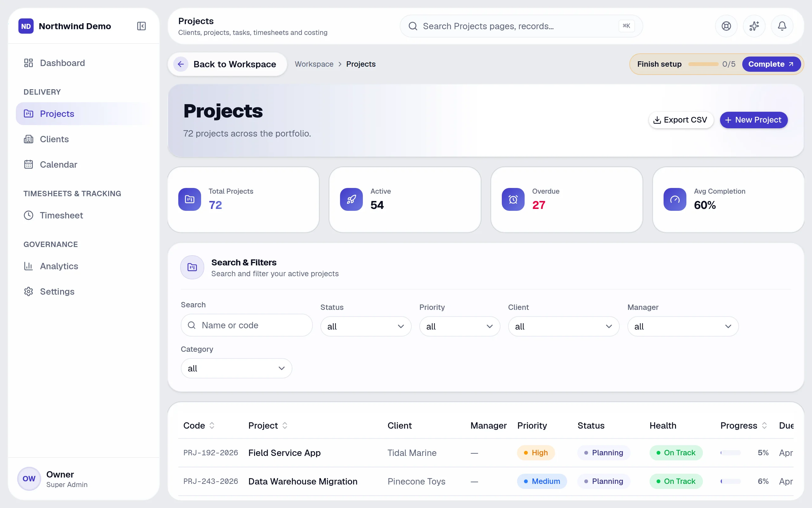
Task: Open the Client filter dropdown
Action: pos(564,326)
